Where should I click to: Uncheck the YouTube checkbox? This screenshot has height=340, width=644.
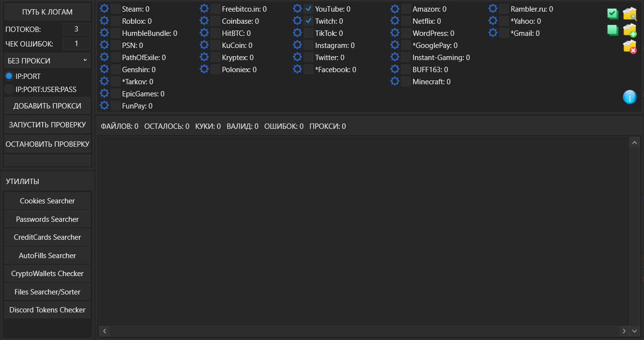click(x=308, y=9)
